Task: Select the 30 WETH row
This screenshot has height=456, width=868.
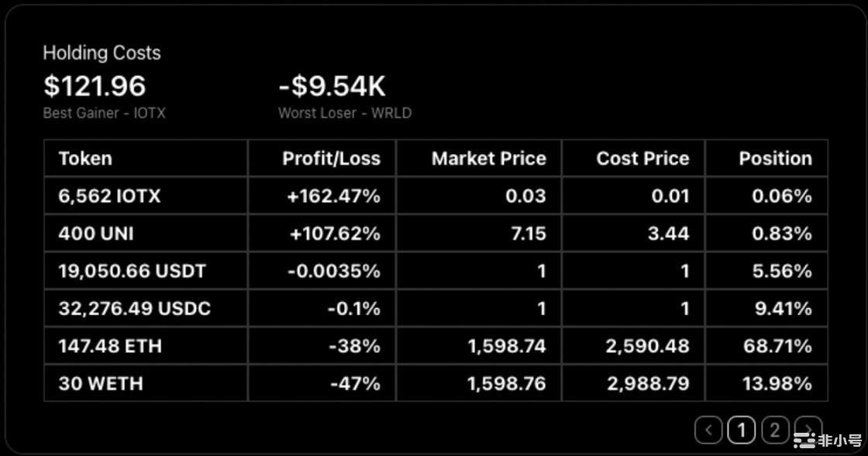Action: [101, 383]
